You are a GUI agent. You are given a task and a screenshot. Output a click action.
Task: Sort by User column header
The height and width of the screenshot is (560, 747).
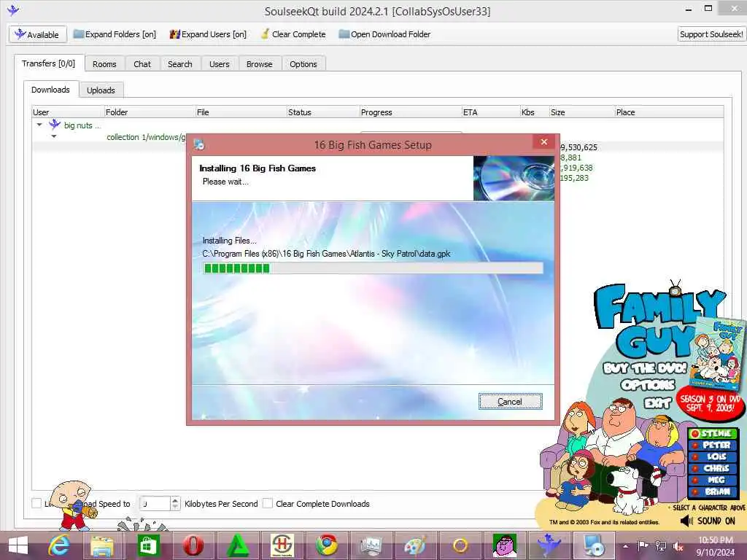coord(68,112)
